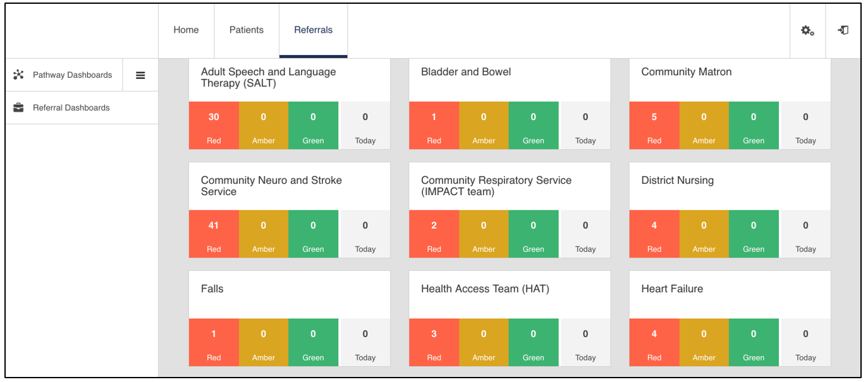The image size is (868, 382).
Task: Open Pathway Dashboards from the sidebar
Action: coord(72,75)
